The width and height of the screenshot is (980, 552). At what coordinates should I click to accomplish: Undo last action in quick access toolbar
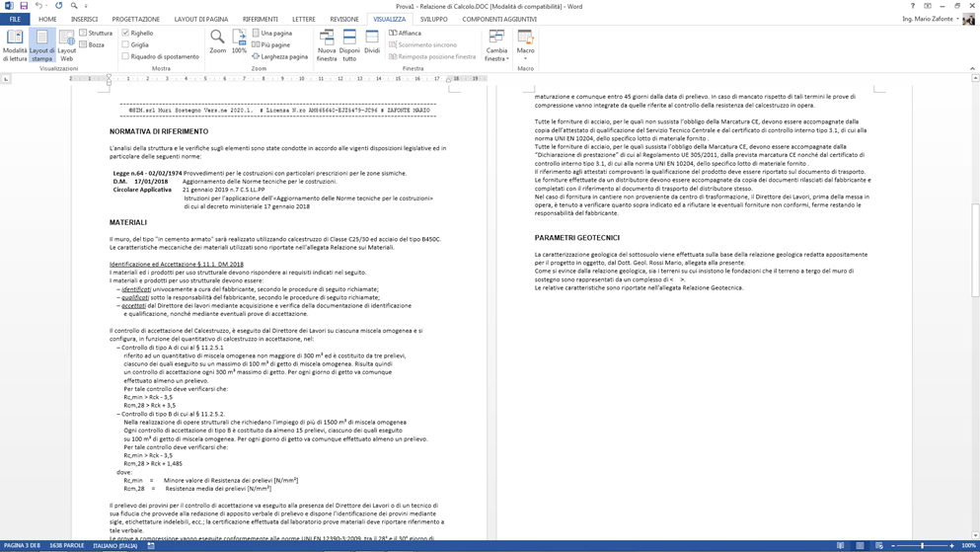coord(38,6)
